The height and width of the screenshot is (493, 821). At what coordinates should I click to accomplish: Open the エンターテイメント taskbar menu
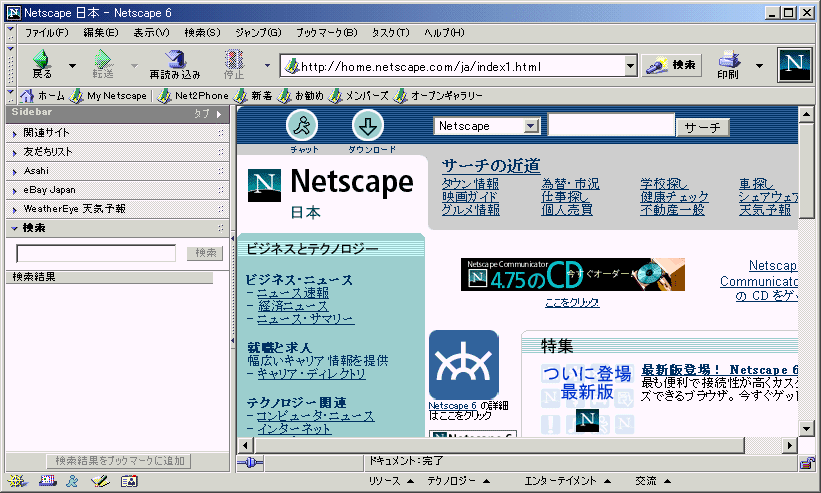coord(568,481)
